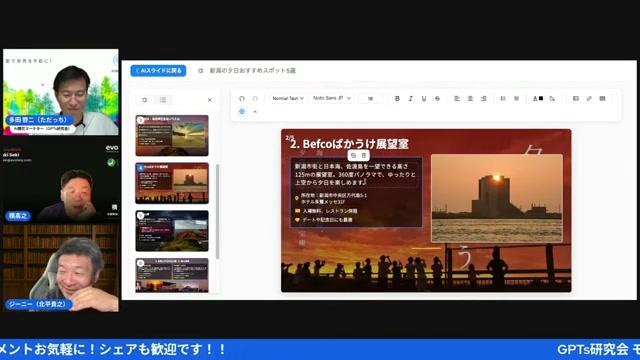
Task: Insert an image via toolbar
Action: click(576, 98)
